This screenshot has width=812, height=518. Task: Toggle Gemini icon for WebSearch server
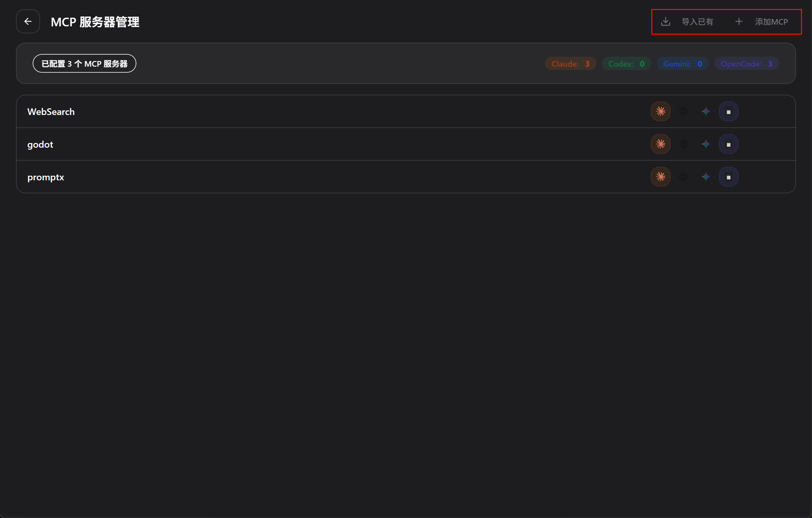706,112
